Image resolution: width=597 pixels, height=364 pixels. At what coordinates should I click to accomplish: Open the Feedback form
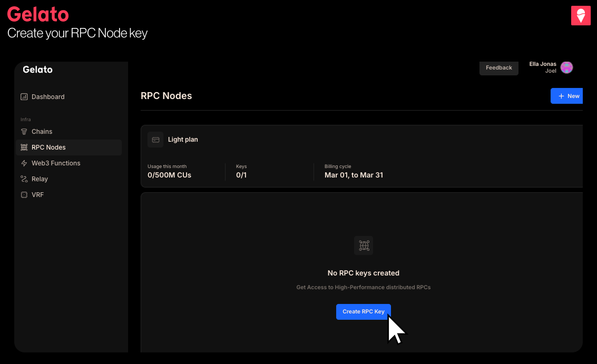click(x=499, y=68)
